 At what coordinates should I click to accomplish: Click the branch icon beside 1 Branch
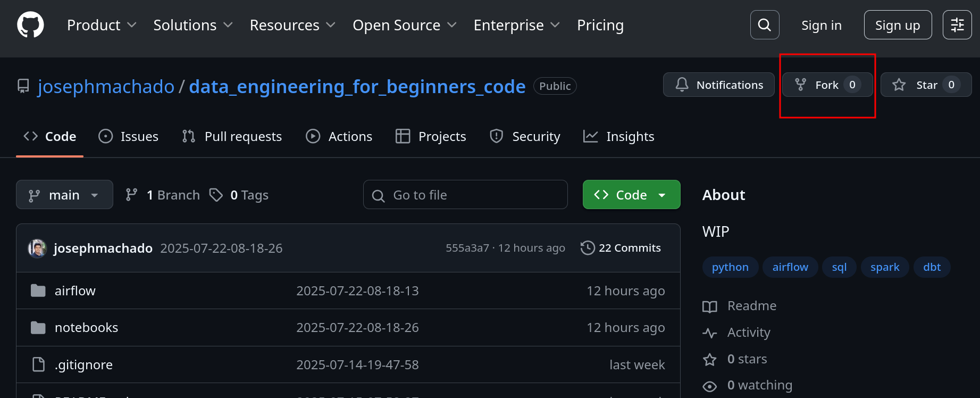131,195
